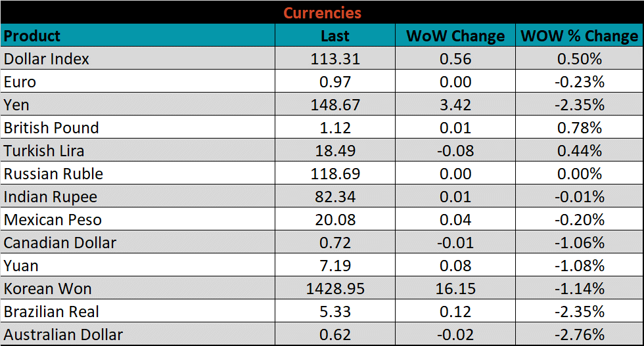Select the Dollar Index last value 113.31
Image resolution: width=644 pixels, height=346 pixels.
335,59
